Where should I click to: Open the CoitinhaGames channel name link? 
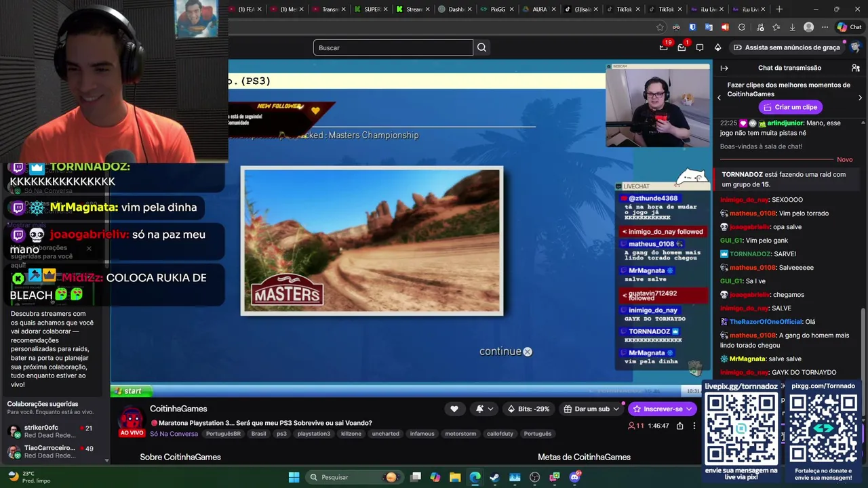pyautogui.click(x=178, y=409)
